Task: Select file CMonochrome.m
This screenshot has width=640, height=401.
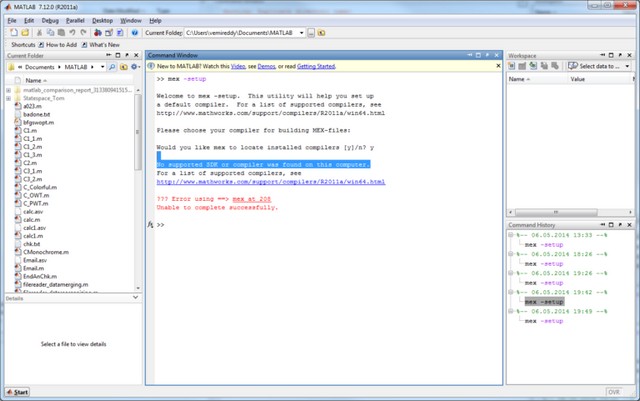Action: tap(46, 252)
